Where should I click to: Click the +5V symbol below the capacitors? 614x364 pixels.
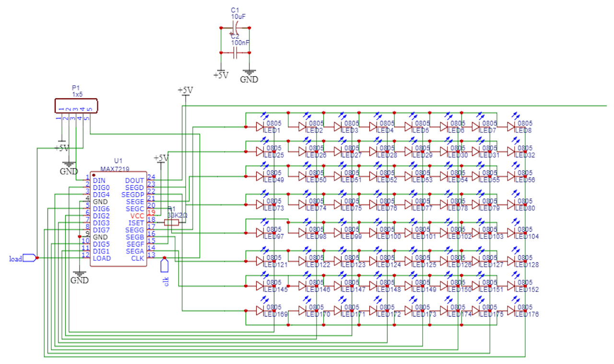pyautogui.click(x=221, y=75)
